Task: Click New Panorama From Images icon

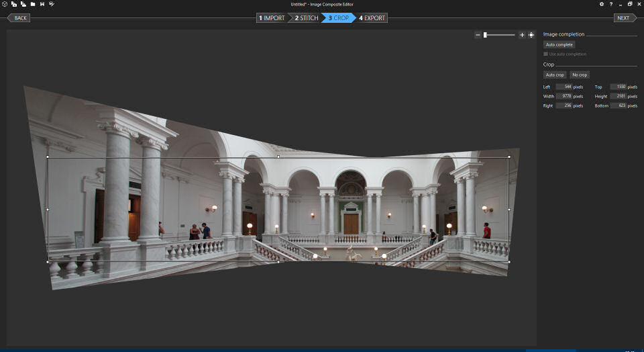Action: [14, 4]
